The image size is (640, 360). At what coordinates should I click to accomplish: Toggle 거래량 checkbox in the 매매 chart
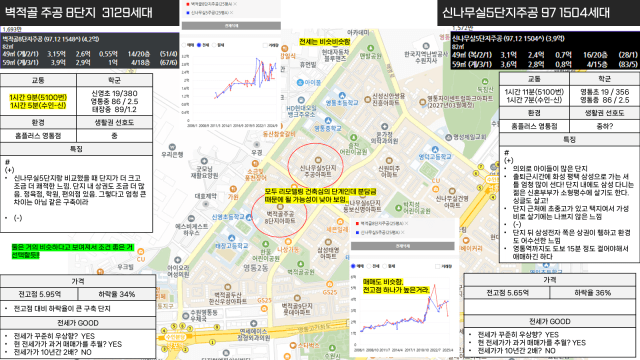click(438, 267)
